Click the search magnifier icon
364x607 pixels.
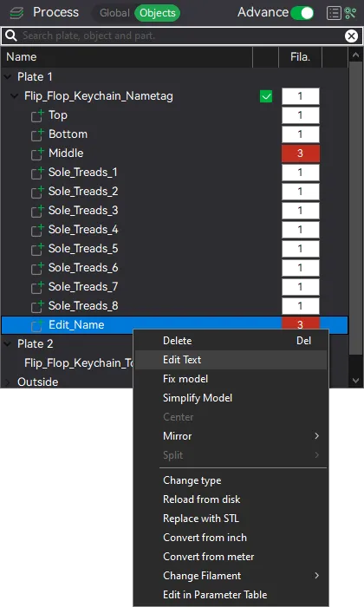pyautogui.click(x=10, y=36)
